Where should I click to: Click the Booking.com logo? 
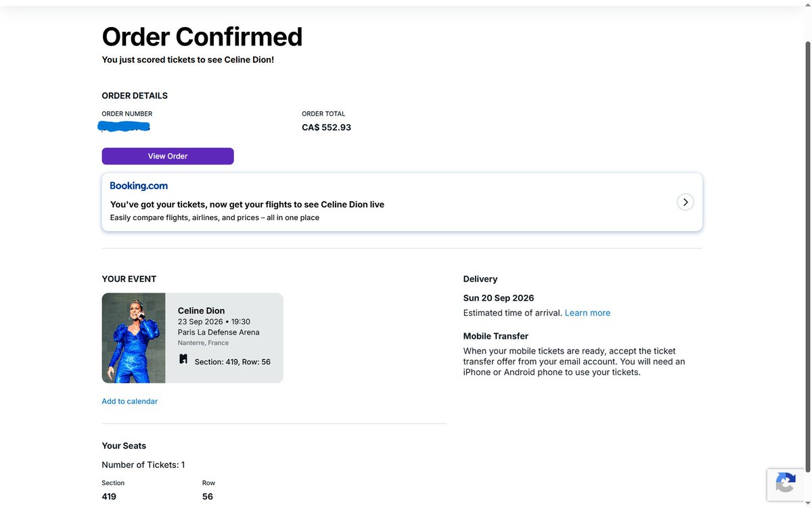tap(139, 186)
